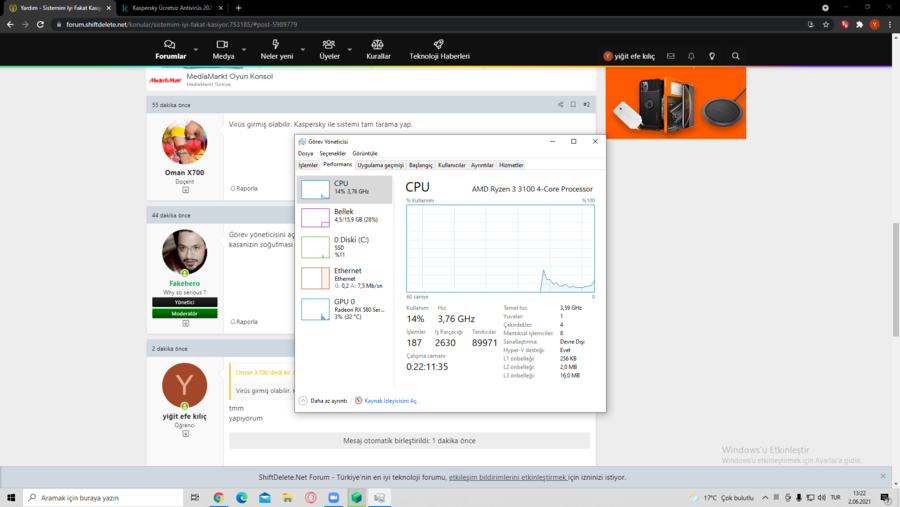The height and width of the screenshot is (507, 900).
Task: Click the location pin icon in forum header
Action: (x=712, y=56)
